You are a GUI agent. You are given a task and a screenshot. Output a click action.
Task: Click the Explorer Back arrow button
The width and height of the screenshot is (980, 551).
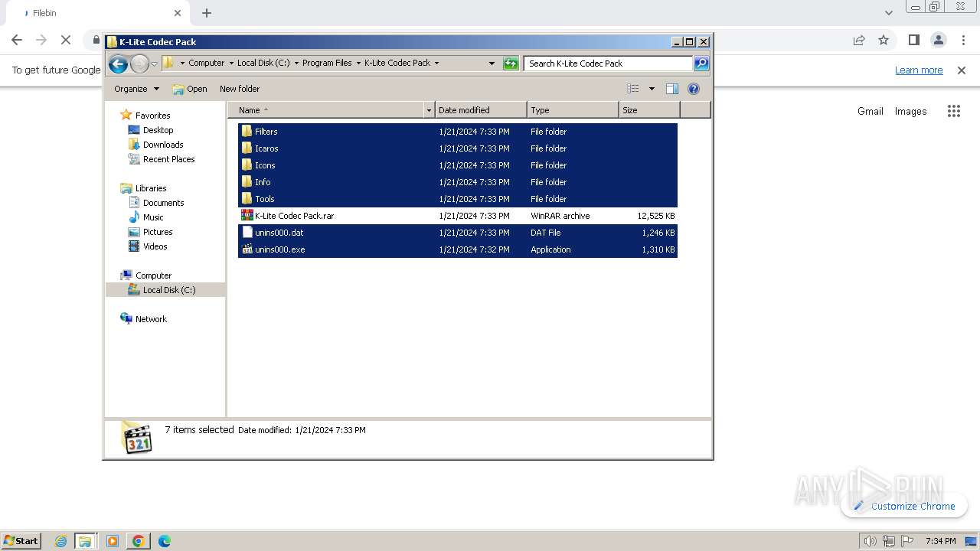118,64
